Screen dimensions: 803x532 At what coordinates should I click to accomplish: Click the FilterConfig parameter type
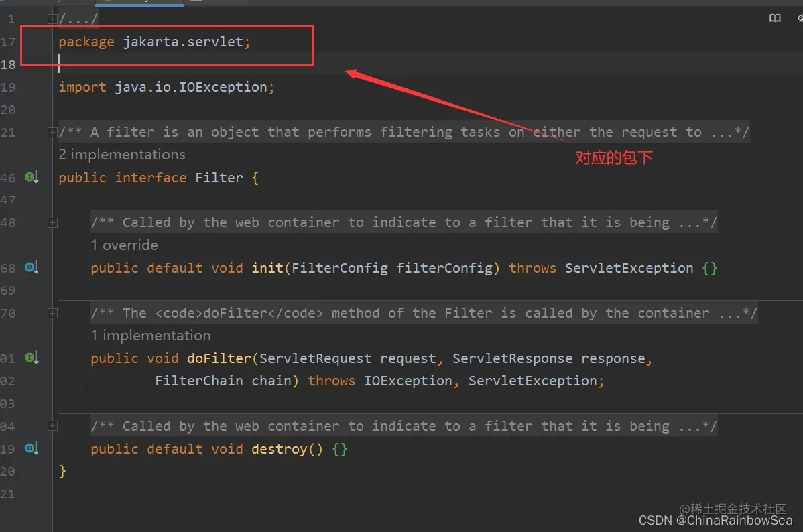(x=340, y=268)
